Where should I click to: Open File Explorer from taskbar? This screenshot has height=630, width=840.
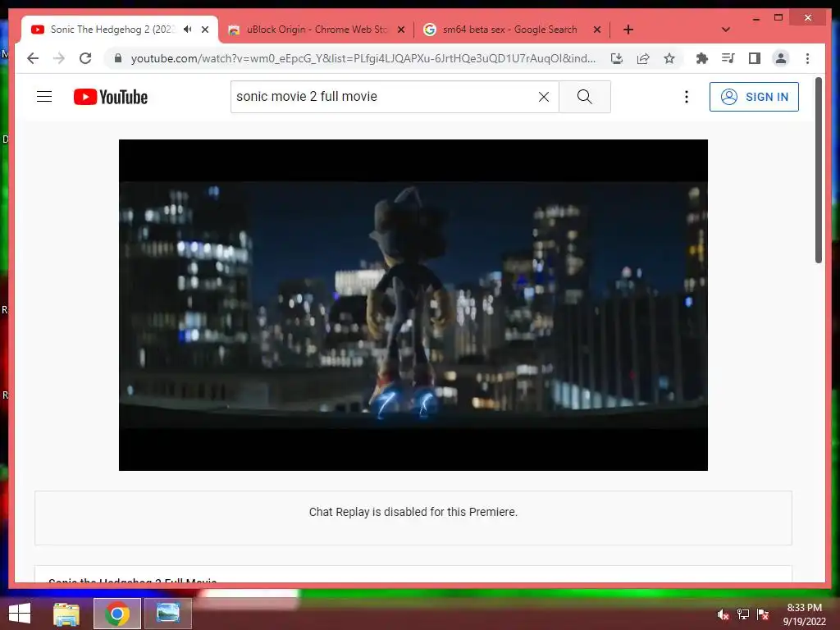(x=66, y=614)
